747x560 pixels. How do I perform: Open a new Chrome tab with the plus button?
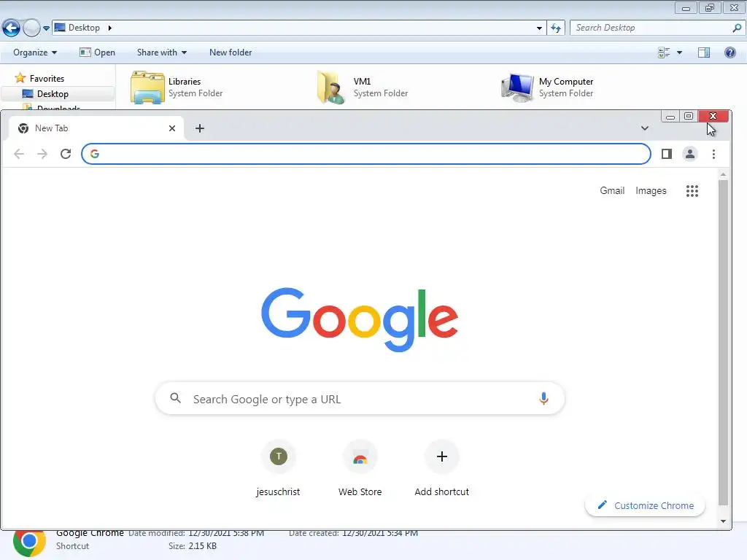pyautogui.click(x=200, y=128)
